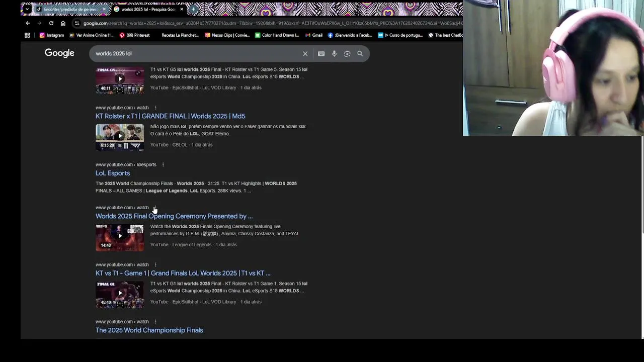
Task: Submit the search with the magnifier icon
Action: [360, 54]
